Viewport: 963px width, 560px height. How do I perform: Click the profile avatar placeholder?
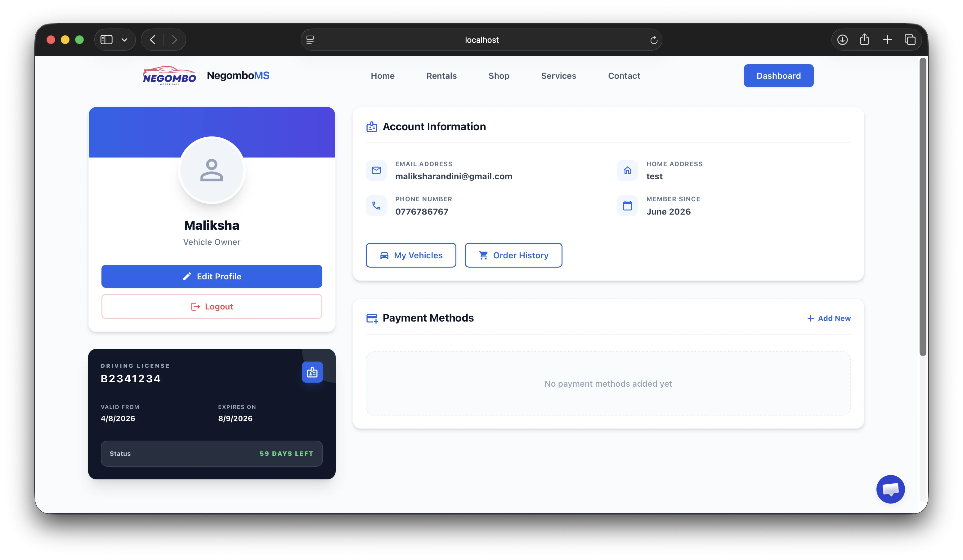click(x=212, y=170)
